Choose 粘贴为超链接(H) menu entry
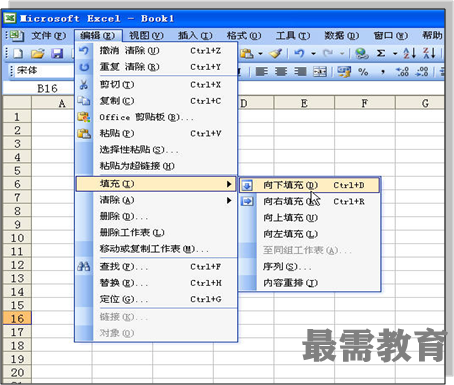 tap(156, 166)
